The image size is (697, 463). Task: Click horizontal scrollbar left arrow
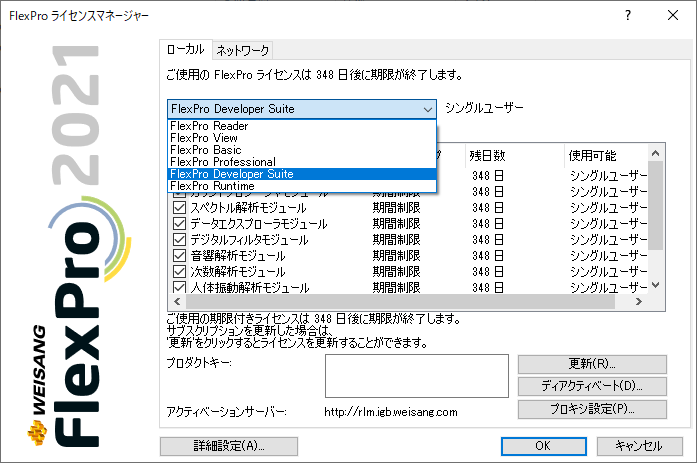point(177,302)
